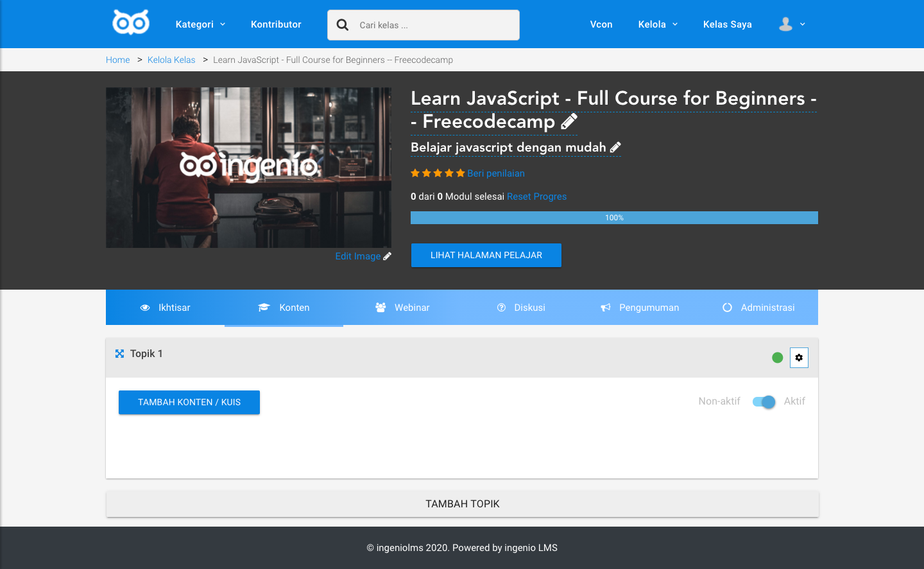Switch to the Administrasi tab
The image size is (924, 569).
(x=758, y=308)
